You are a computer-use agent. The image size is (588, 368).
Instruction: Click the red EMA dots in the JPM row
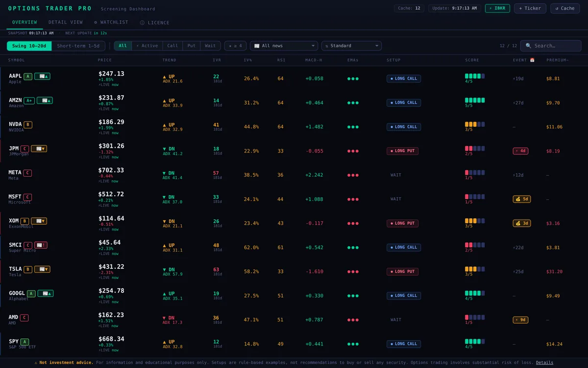(353, 151)
